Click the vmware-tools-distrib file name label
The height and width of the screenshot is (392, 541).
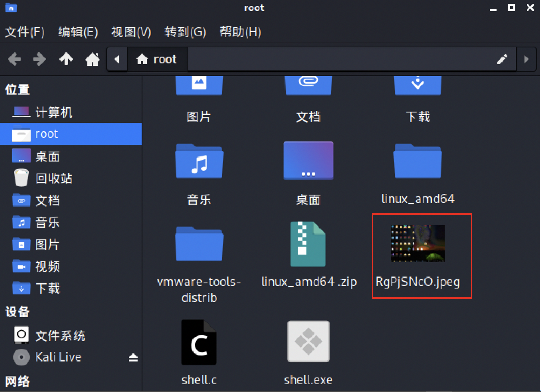pos(199,289)
